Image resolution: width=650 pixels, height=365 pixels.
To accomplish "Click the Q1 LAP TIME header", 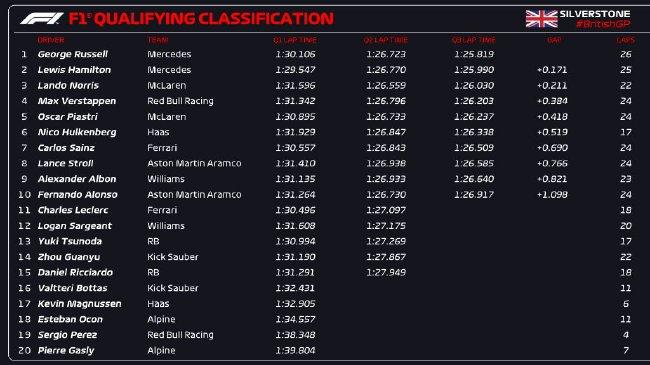I will pyautogui.click(x=295, y=40).
